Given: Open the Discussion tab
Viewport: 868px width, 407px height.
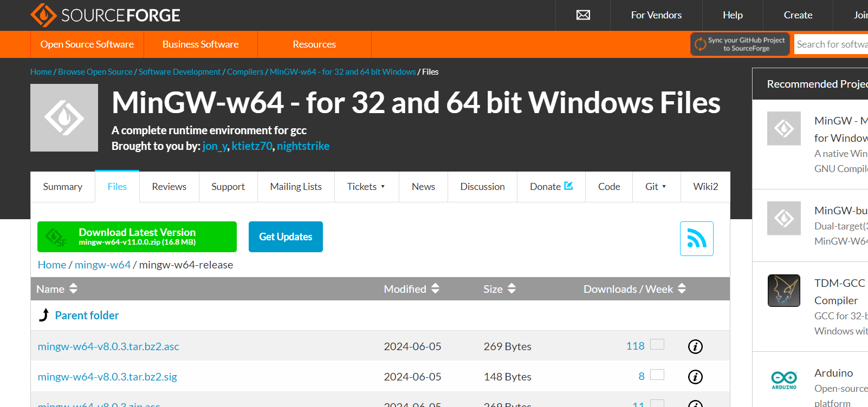Looking at the screenshot, I should pos(483,187).
